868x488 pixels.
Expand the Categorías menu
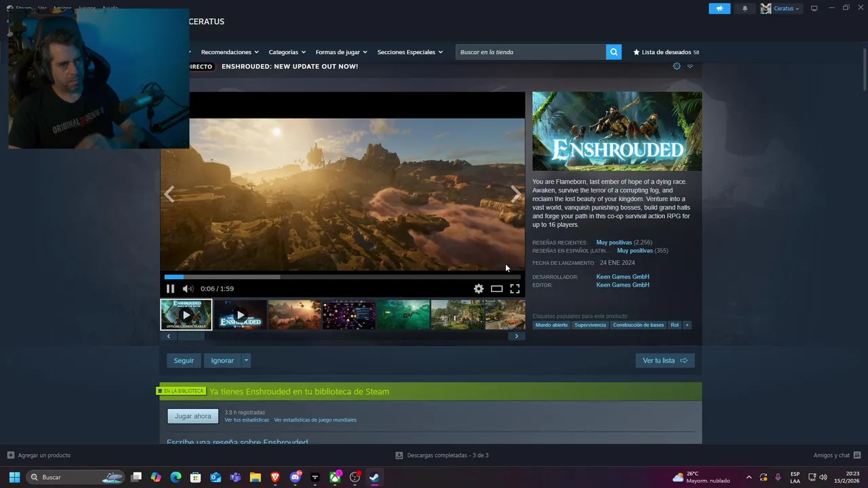click(287, 52)
